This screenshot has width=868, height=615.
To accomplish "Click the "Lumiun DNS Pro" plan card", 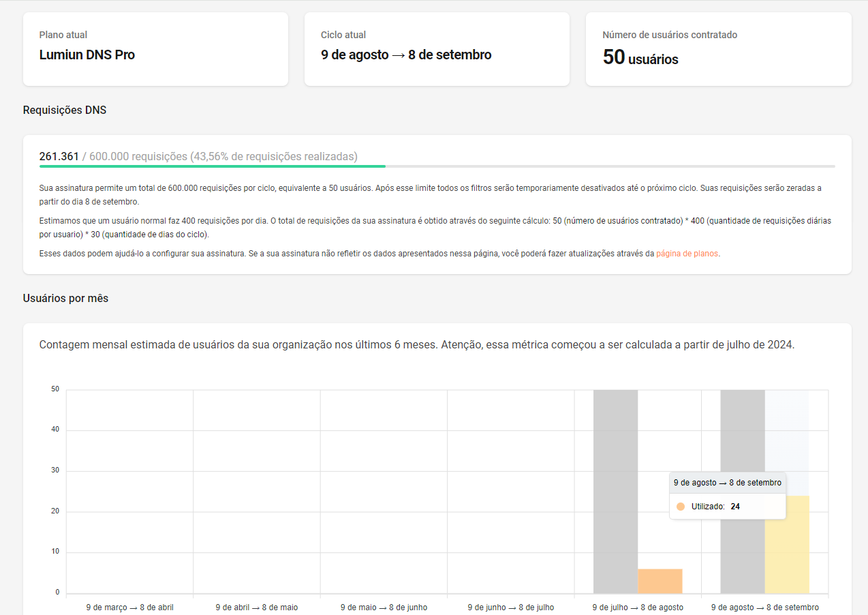I will point(155,49).
